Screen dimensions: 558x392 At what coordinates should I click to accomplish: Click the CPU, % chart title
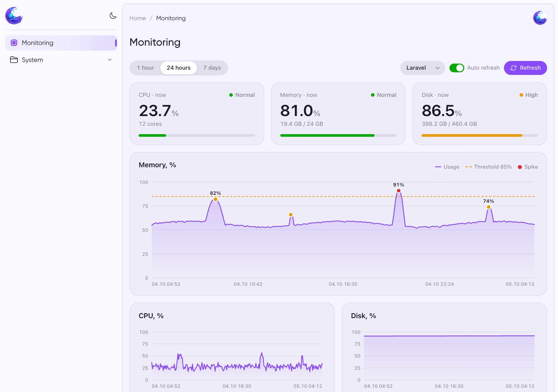(151, 316)
